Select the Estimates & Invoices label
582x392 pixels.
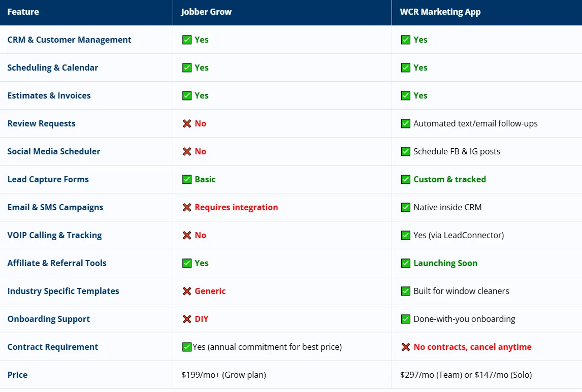pos(49,95)
